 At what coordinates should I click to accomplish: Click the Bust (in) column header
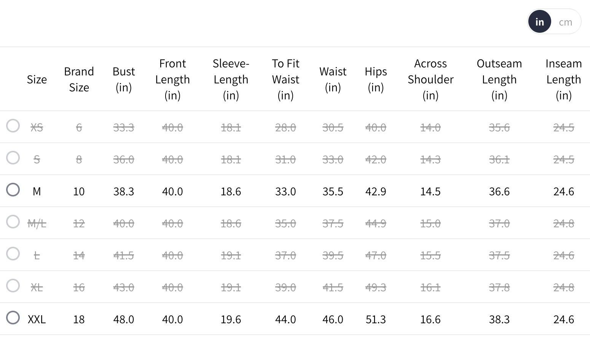pos(124,79)
